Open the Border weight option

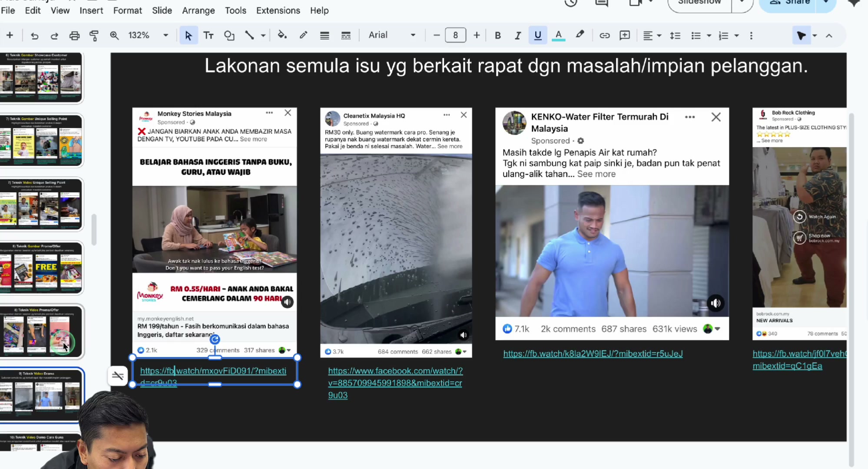pyautogui.click(x=325, y=36)
